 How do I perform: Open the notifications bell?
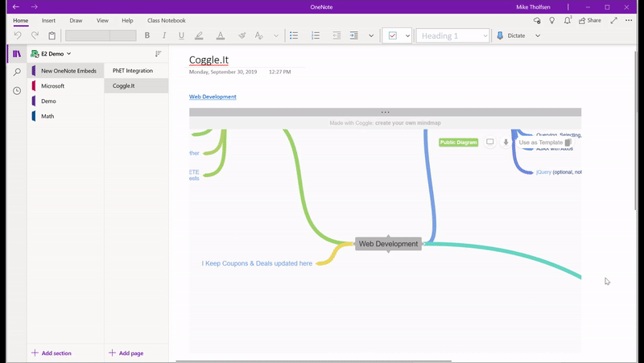click(x=568, y=21)
